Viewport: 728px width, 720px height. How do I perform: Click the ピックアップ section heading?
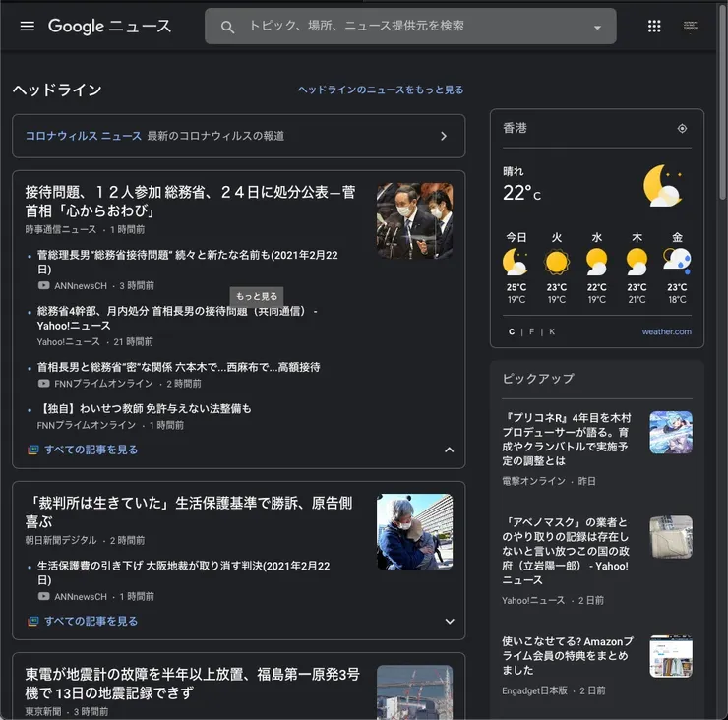(538, 379)
